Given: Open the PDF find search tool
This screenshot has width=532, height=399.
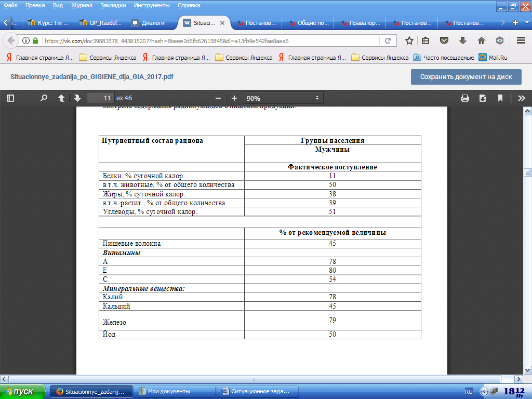Looking at the screenshot, I should click(x=44, y=98).
